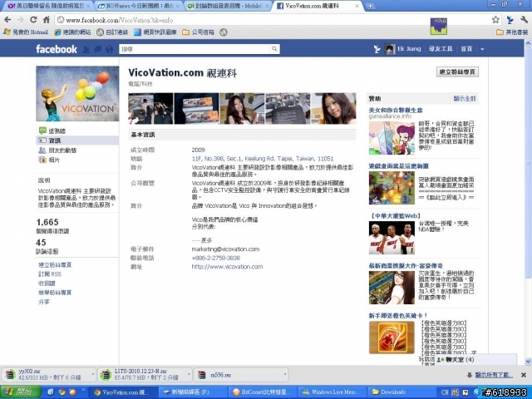This screenshot has width=532, height=399.
Task: Expand the m556.rar download options arrow
Action: coord(284,375)
